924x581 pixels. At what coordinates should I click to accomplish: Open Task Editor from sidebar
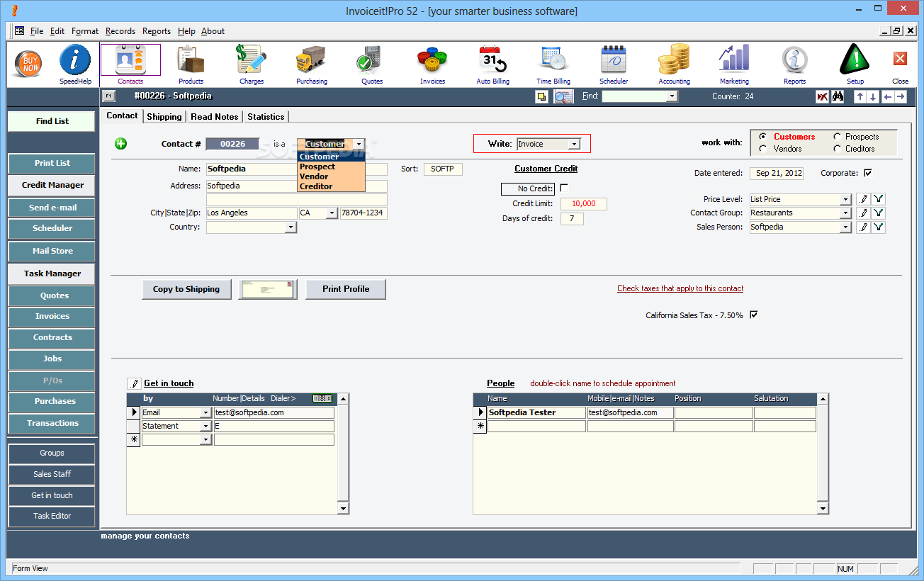[x=52, y=516]
